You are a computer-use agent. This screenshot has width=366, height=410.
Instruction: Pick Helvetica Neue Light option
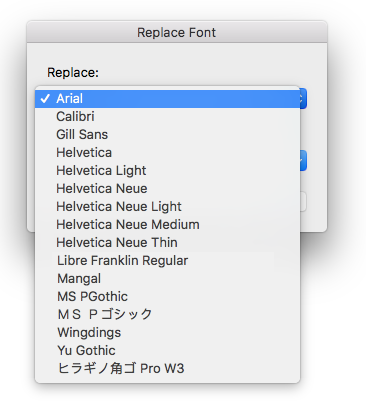(167, 207)
